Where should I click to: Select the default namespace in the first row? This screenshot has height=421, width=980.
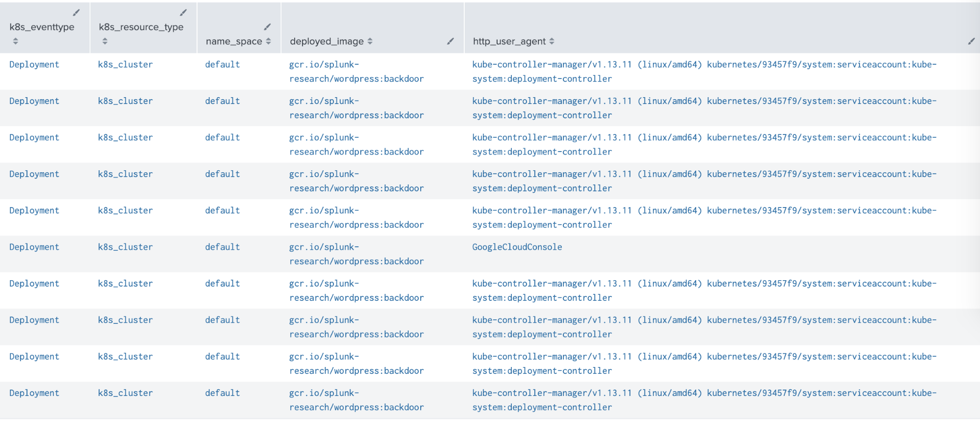click(x=223, y=64)
